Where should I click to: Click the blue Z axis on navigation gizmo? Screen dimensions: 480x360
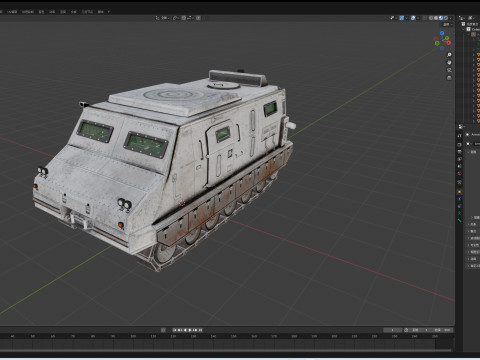(x=442, y=33)
